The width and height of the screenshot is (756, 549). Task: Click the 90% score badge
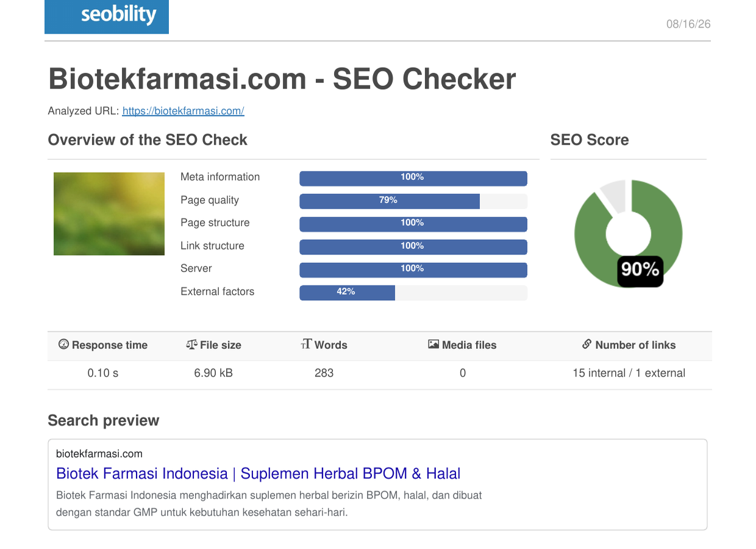click(640, 271)
